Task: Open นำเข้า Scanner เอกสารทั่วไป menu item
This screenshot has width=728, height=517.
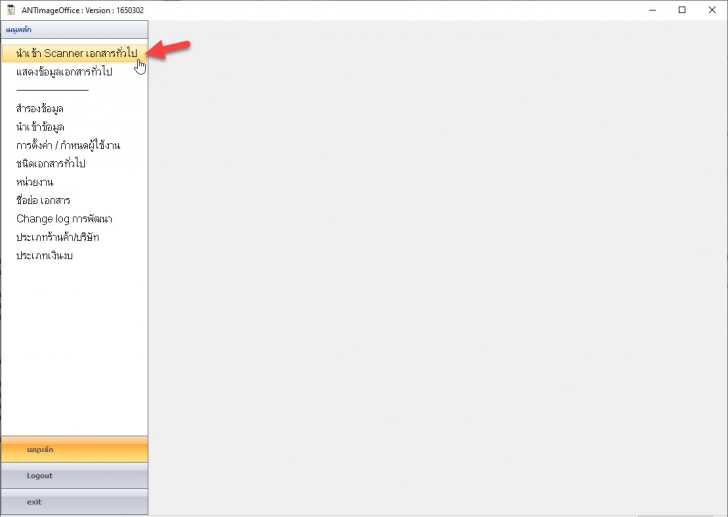Action: [74, 53]
